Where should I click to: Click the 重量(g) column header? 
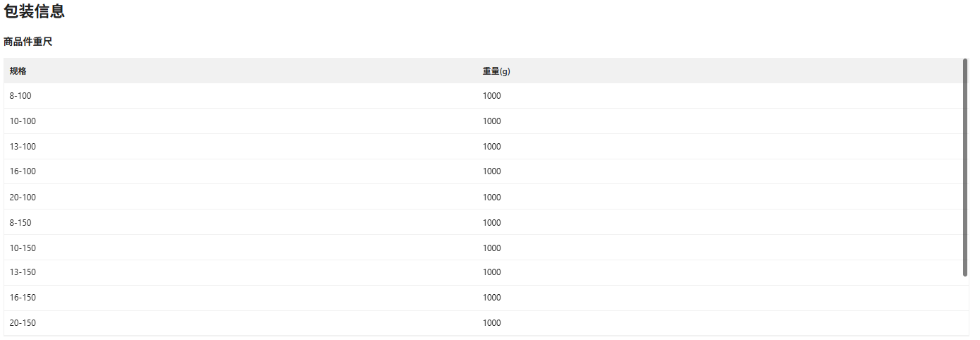496,71
